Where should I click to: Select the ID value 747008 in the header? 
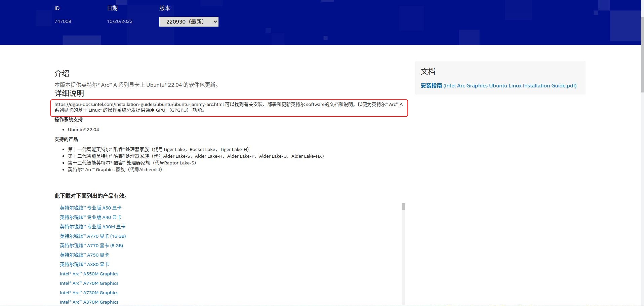(x=63, y=21)
